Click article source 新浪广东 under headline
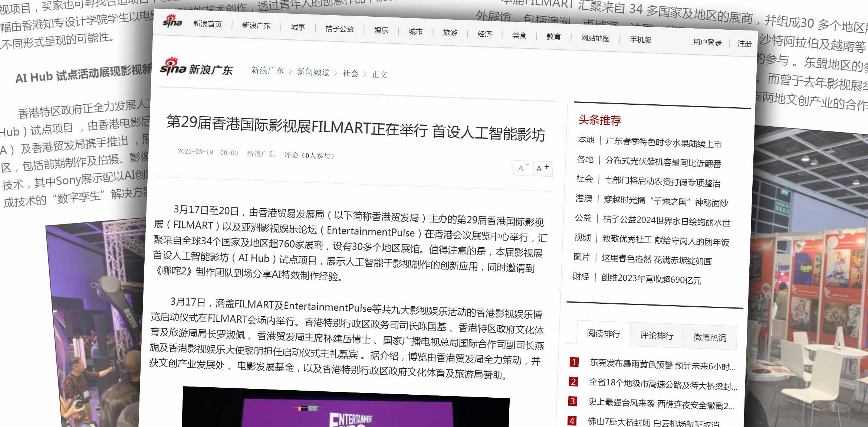 (261, 153)
